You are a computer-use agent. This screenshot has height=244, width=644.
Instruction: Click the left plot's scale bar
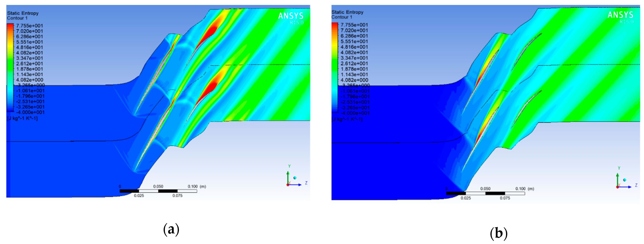[158, 191]
